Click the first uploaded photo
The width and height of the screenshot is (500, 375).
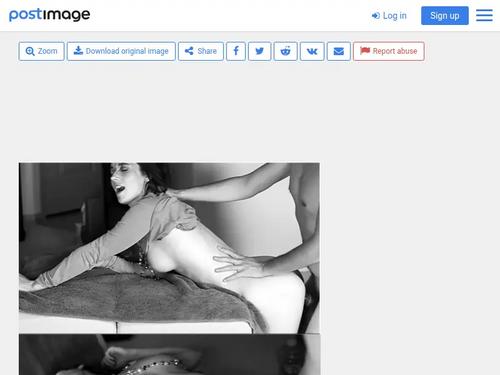[x=169, y=248]
